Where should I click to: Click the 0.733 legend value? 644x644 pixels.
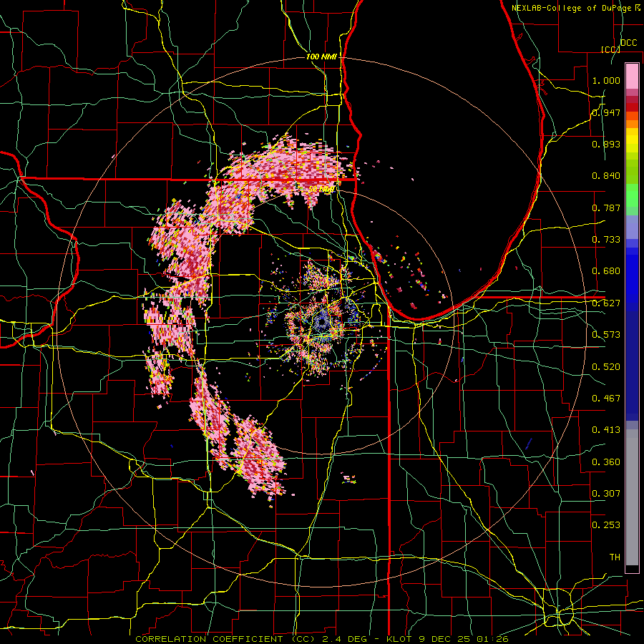tap(606, 240)
